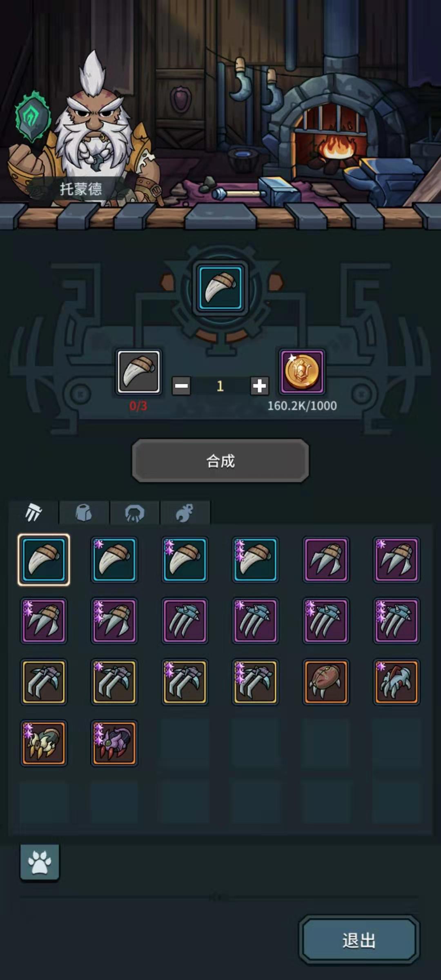Tap the paw print pet icon
Image resolution: width=441 pixels, height=980 pixels.
[x=40, y=862]
